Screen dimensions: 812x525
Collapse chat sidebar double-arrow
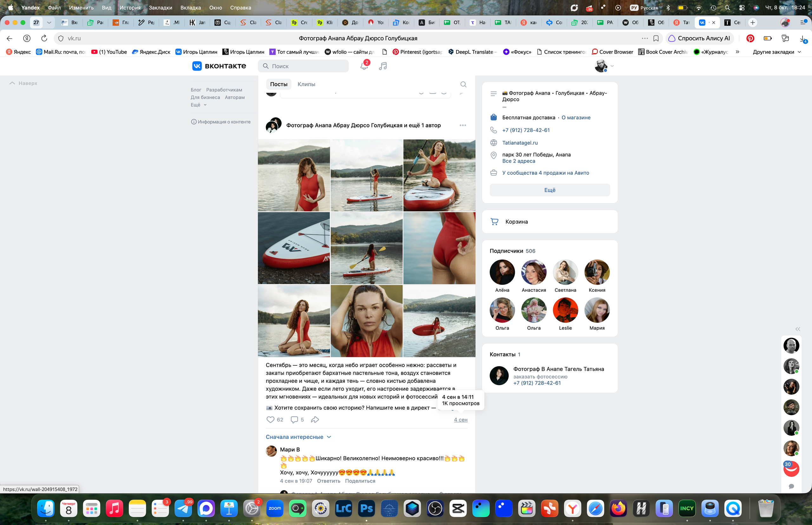tap(798, 329)
